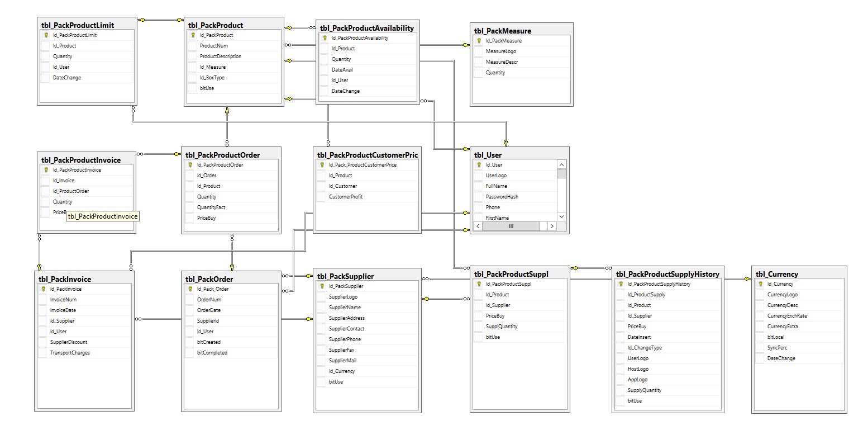Click the key icon beside Id_PackMeasure
Viewport: 868px width, 430px height.
point(478,41)
